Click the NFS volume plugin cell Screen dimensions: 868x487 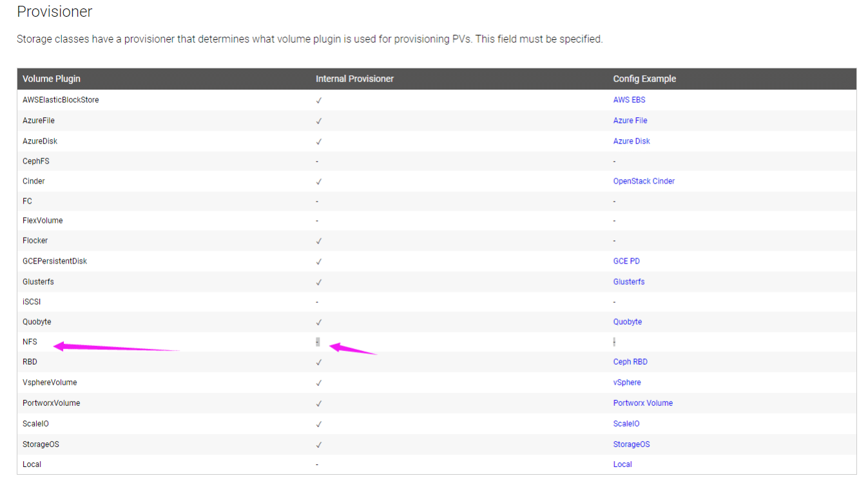tap(30, 342)
